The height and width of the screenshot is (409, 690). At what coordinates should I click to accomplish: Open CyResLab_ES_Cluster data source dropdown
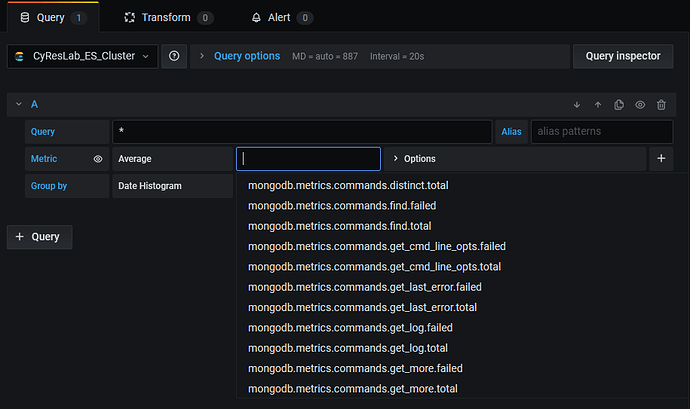click(83, 56)
